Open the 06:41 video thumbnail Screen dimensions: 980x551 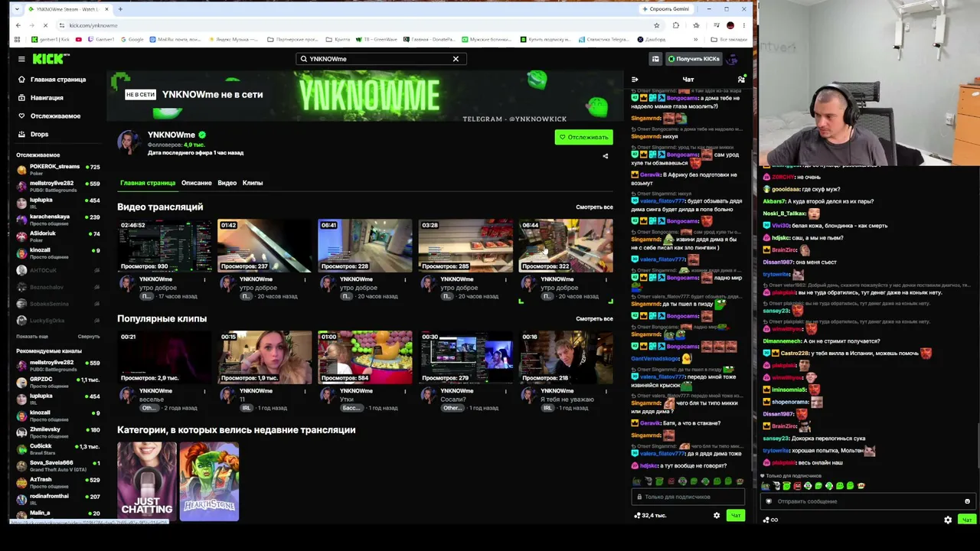coord(365,246)
